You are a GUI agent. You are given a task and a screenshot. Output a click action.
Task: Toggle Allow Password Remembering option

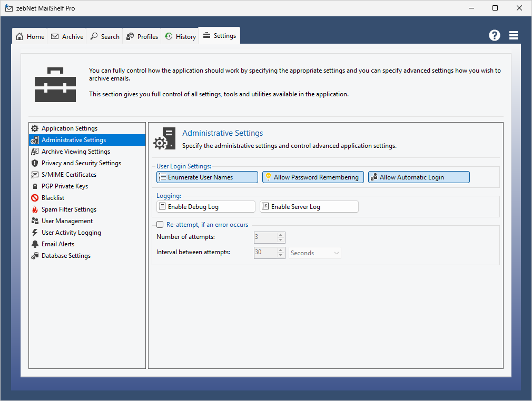point(313,177)
